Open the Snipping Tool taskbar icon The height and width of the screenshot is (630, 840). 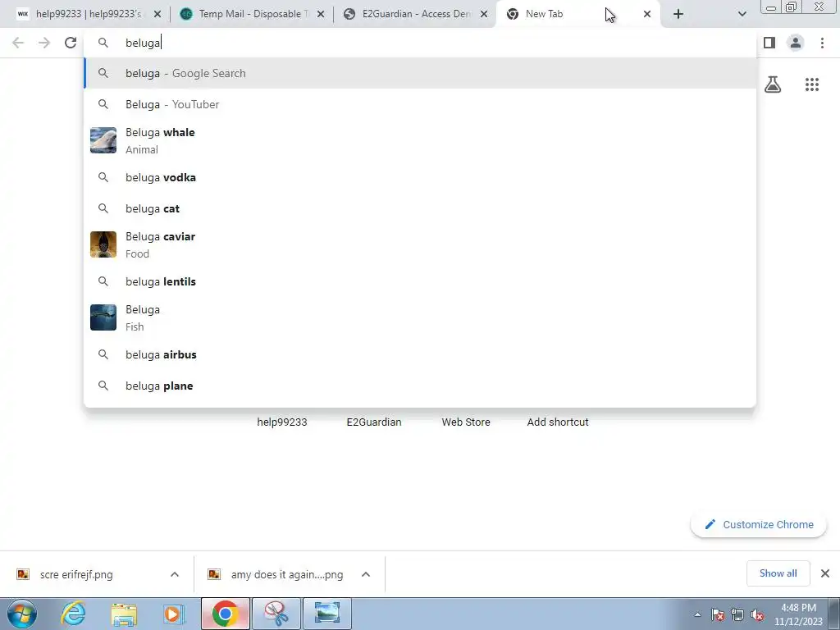tap(276, 614)
